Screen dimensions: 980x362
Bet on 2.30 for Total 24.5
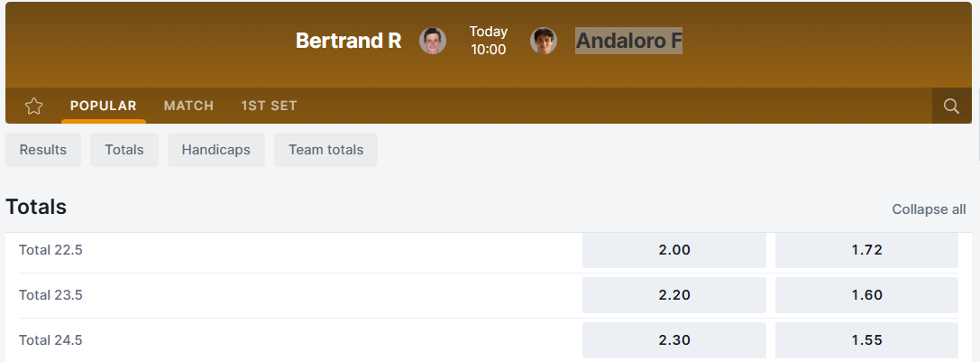click(x=674, y=340)
